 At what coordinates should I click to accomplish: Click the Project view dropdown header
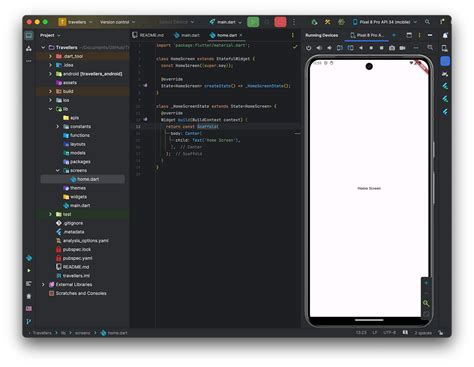50,35
